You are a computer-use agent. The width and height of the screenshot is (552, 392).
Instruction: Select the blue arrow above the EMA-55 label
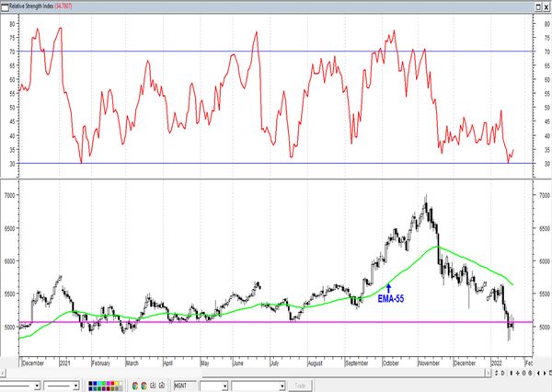pyautogui.click(x=388, y=287)
